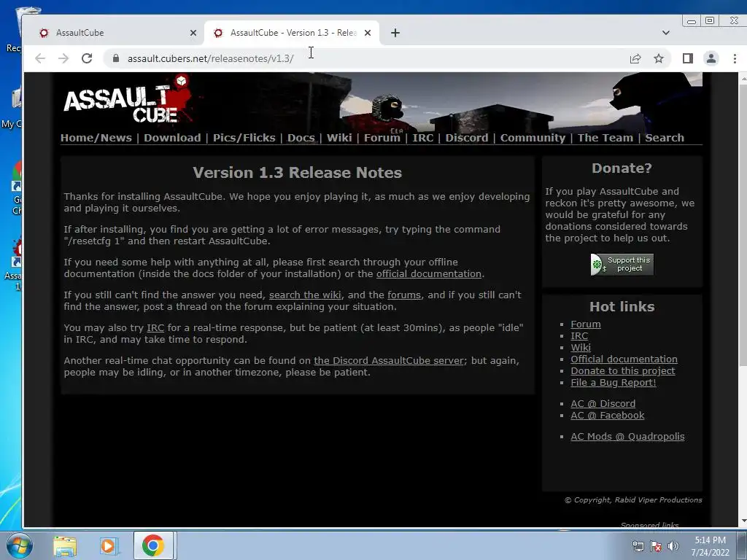This screenshot has width=747, height=560.
Task: Click the browser forward arrow
Action: (63, 58)
